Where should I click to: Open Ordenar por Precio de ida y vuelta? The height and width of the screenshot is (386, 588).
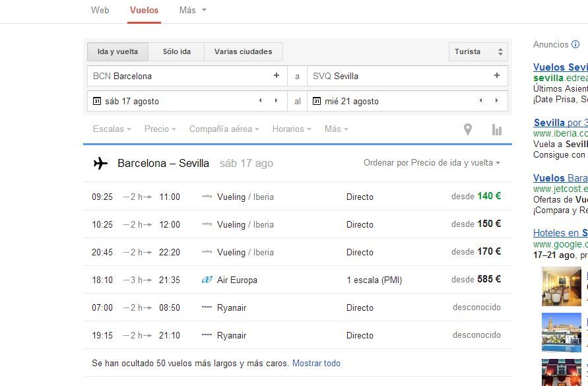click(432, 163)
